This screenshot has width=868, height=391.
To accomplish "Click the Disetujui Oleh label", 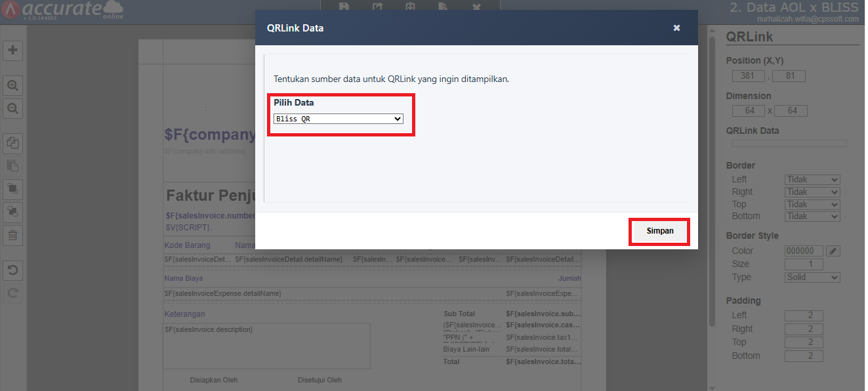I will tap(320, 380).
